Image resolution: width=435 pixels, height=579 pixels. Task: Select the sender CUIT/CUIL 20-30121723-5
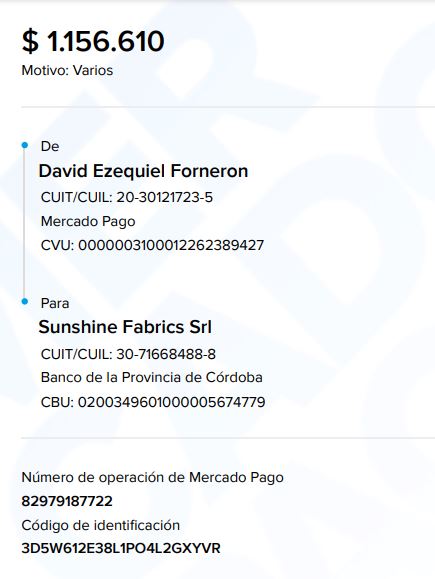tap(165, 197)
